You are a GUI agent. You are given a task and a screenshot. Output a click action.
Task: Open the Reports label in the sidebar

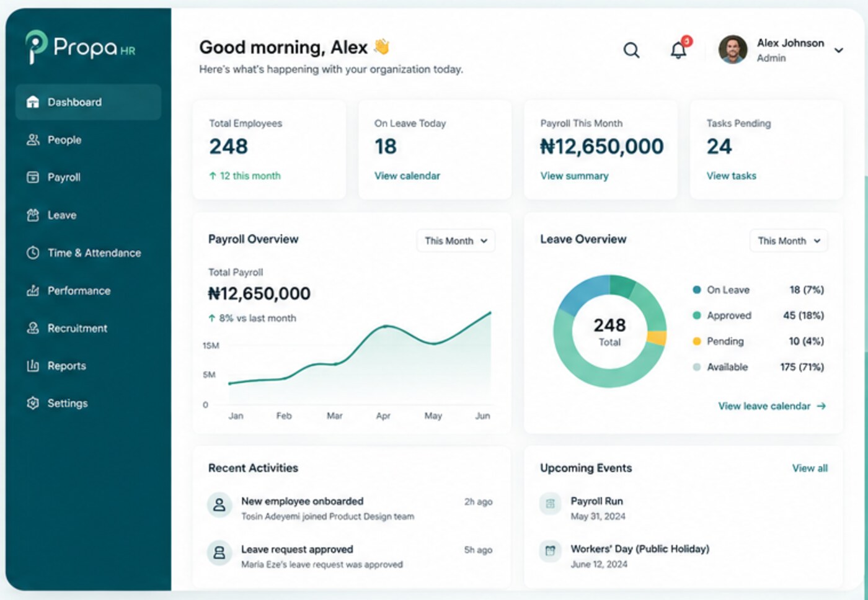coord(67,366)
